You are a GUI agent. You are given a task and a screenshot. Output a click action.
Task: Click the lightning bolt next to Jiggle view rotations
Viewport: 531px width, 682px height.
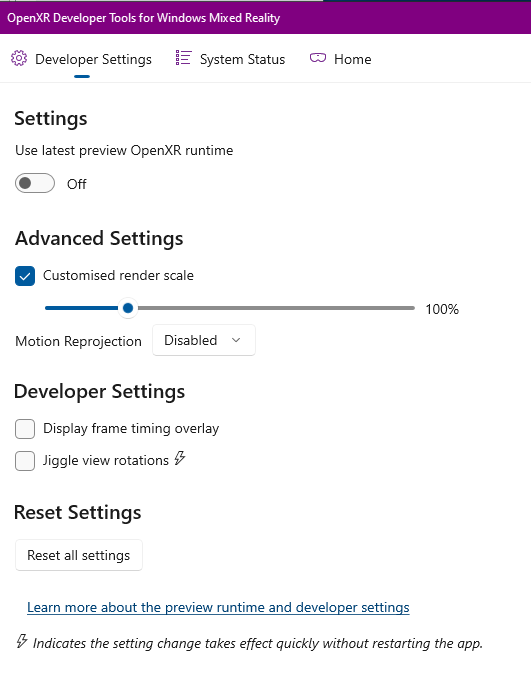pyautogui.click(x=180, y=458)
